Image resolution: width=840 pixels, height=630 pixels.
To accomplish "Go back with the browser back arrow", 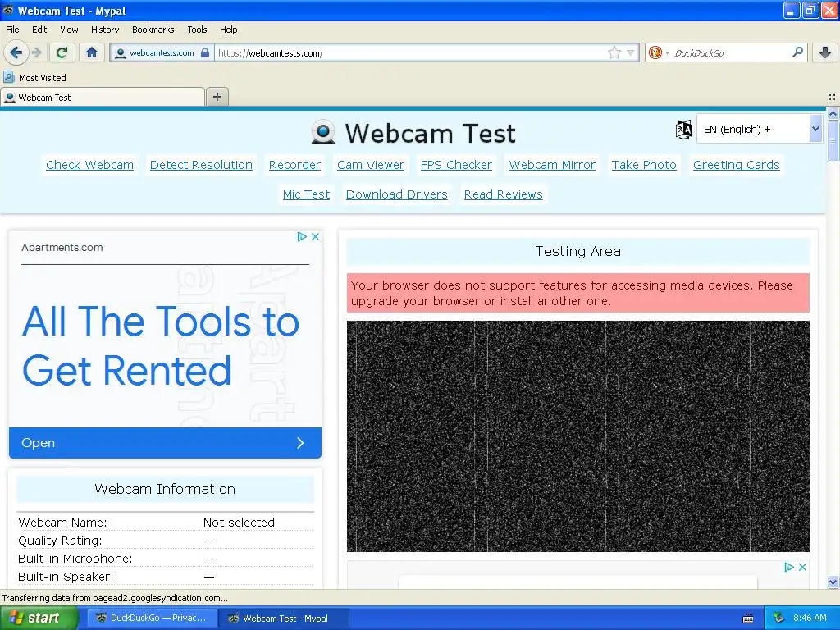I will tap(16, 52).
